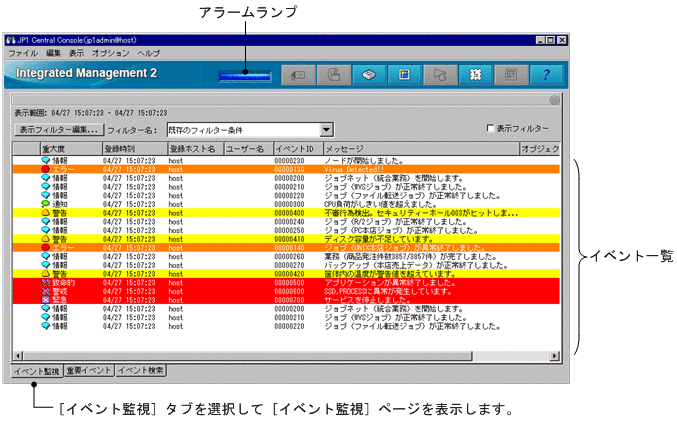
Task: Click the blue grid screen toolbar icon
Action: pos(405,75)
